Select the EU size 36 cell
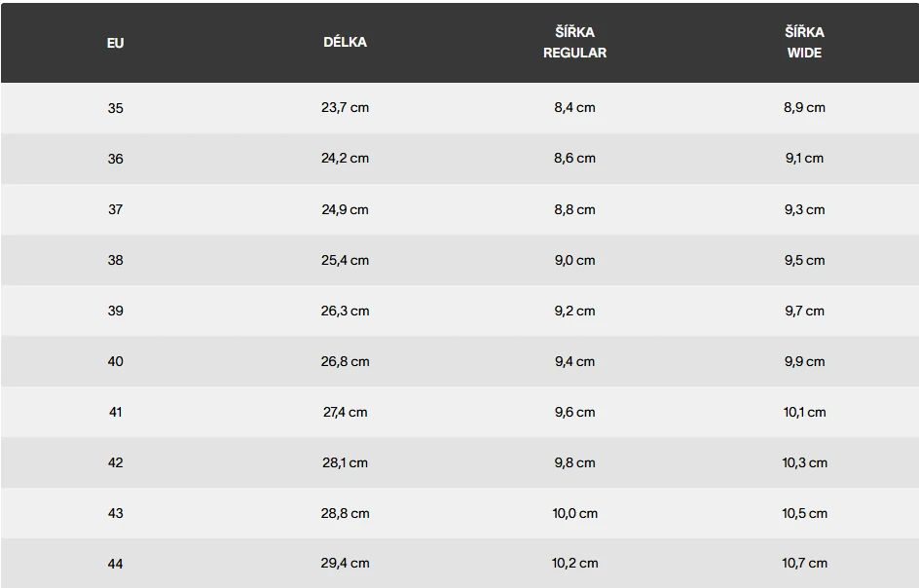The image size is (919, 588). point(116,159)
